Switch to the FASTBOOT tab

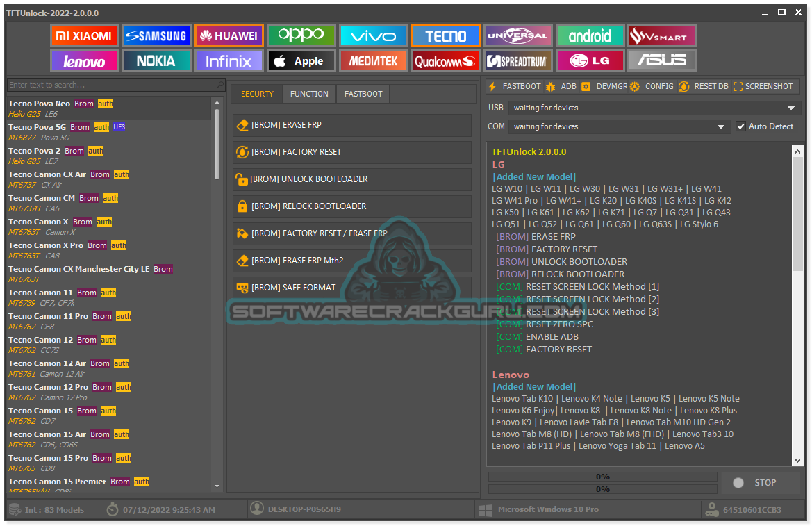click(363, 94)
